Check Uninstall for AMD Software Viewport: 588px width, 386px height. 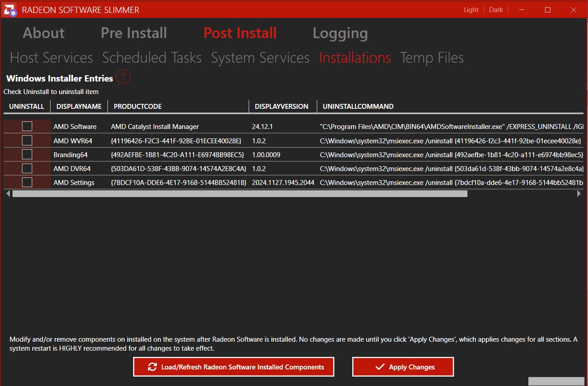click(27, 126)
